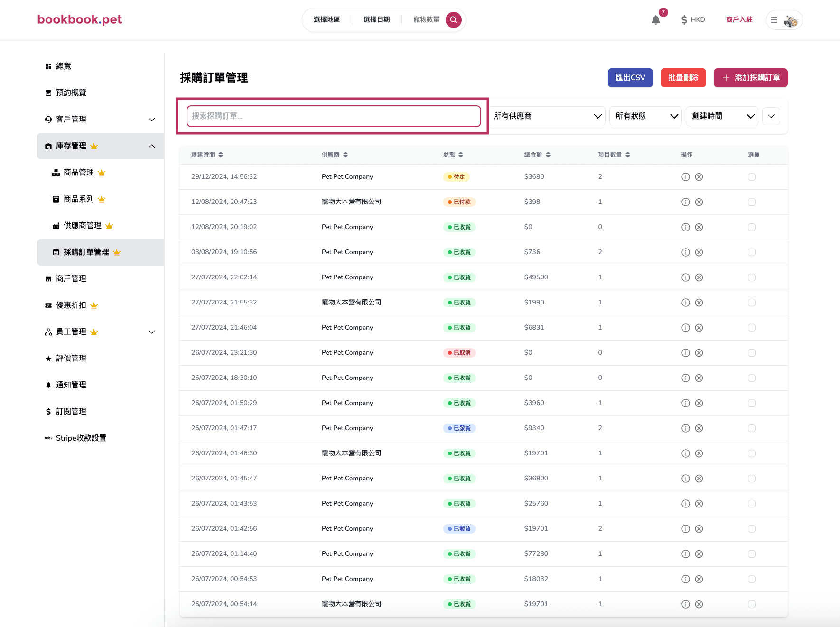This screenshot has width=840, height=627.
Task: Open 商品系列 in the sidebar
Action: pos(101,199)
